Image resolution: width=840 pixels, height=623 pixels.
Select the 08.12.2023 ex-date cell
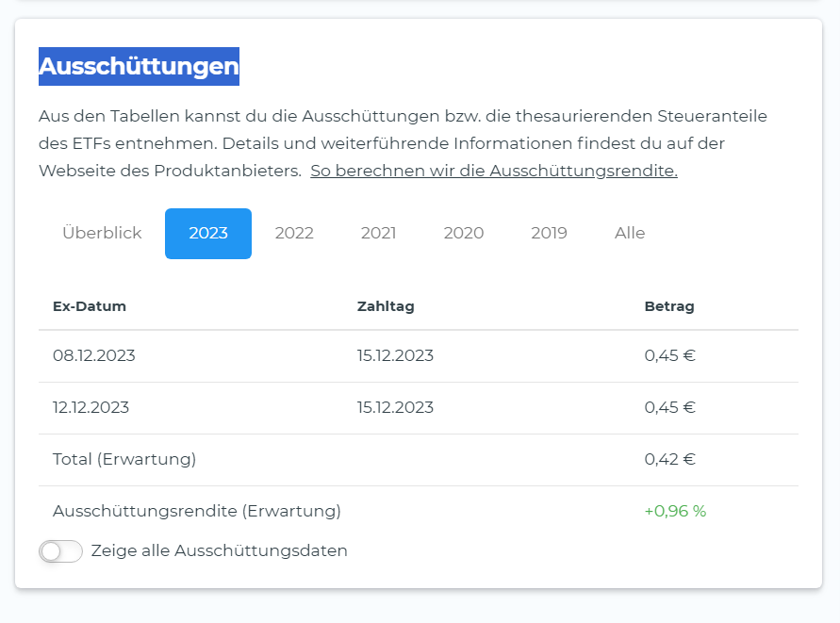click(x=94, y=356)
